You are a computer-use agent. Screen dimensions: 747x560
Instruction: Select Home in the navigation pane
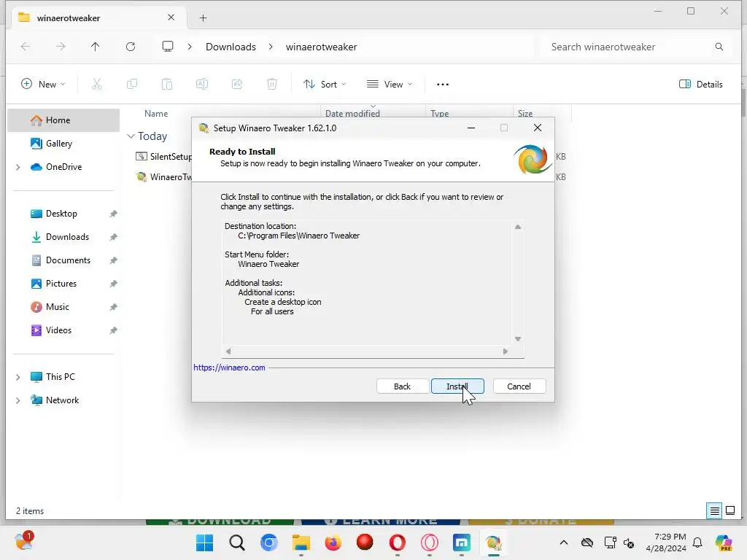click(64, 120)
